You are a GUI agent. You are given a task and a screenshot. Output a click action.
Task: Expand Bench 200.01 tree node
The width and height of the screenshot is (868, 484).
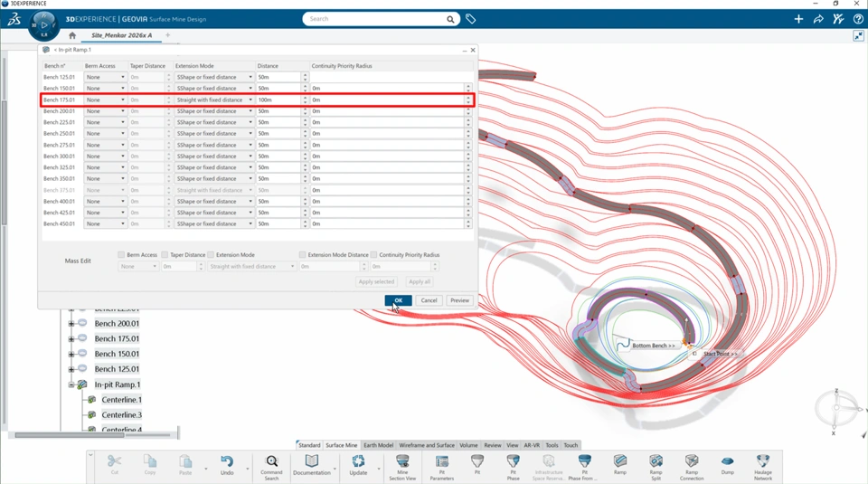coord(71,323)
